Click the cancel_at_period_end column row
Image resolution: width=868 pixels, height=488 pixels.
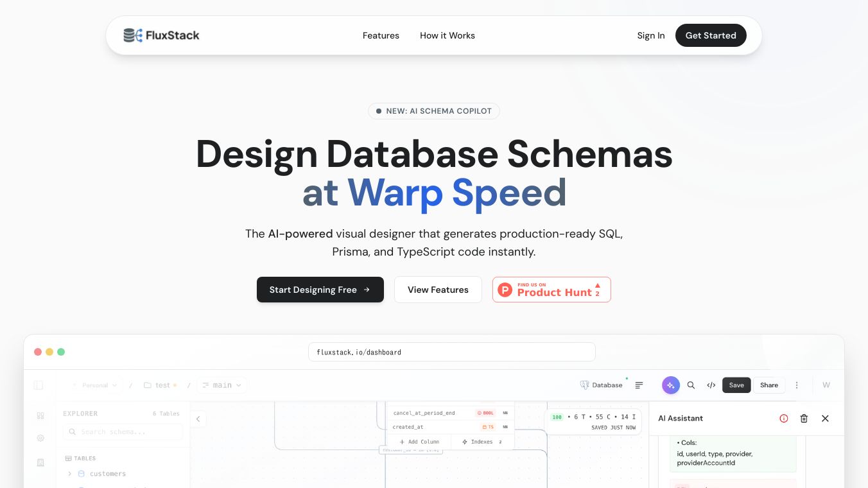pos(450,413)
